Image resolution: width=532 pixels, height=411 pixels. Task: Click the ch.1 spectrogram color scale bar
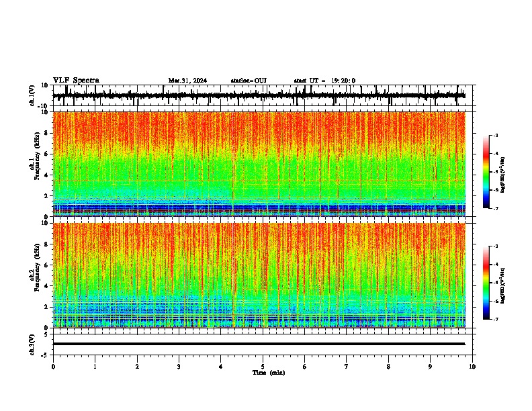(x=486, y=172)
